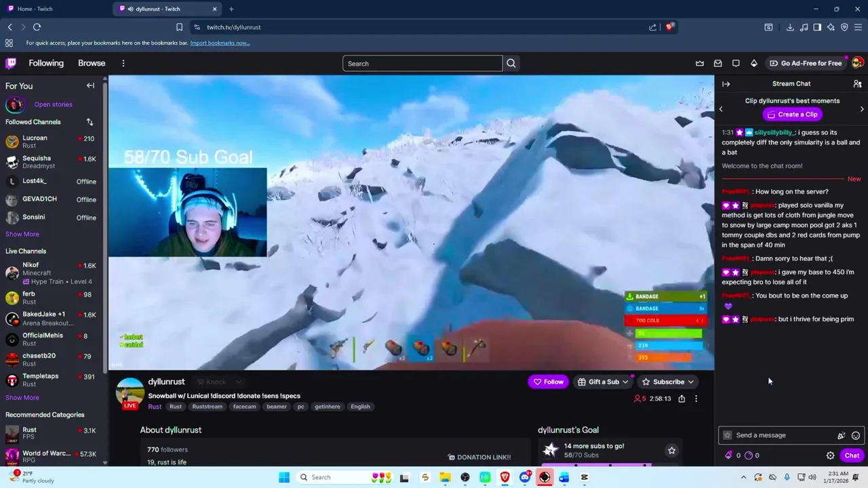Open the Following tab

46,63
